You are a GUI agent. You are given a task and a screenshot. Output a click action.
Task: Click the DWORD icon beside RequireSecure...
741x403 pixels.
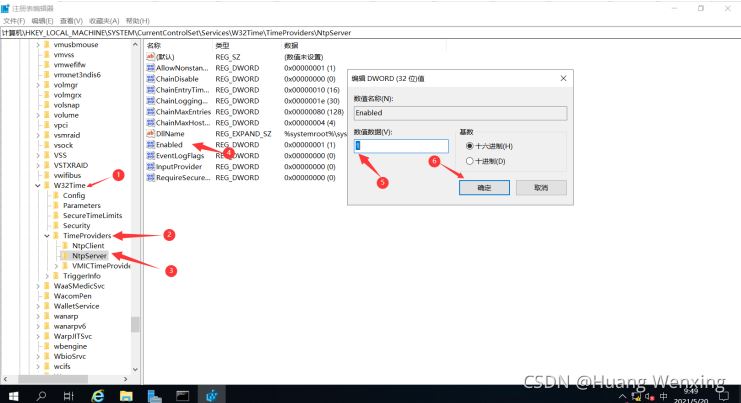pyautogui.click(x=150, y=178)
